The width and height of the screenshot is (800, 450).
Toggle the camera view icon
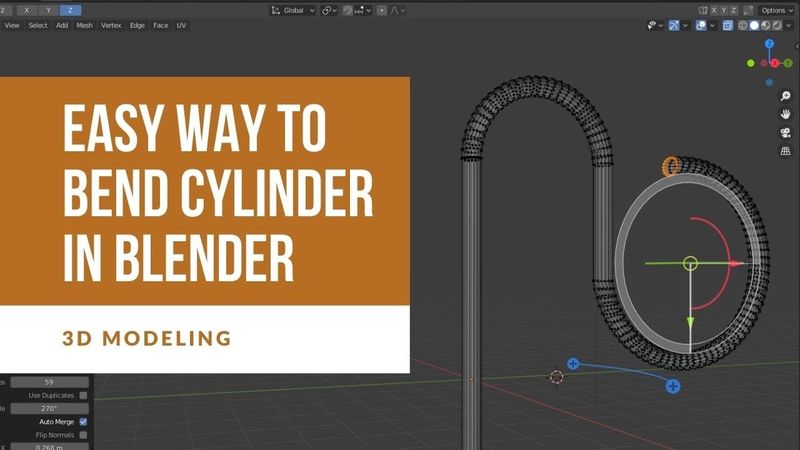click(x=786, y=133)
